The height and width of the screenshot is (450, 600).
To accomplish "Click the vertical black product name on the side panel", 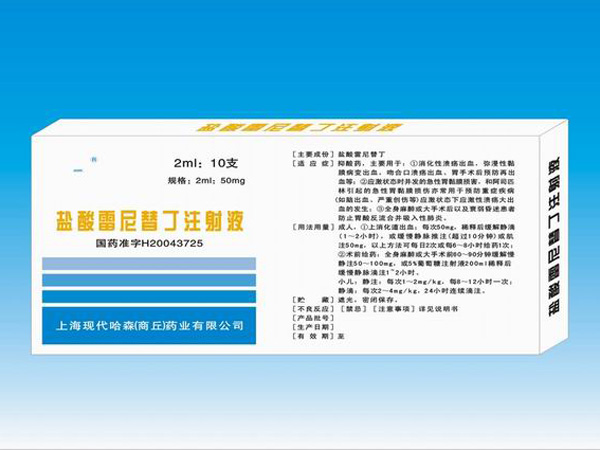I will [554, 236].
